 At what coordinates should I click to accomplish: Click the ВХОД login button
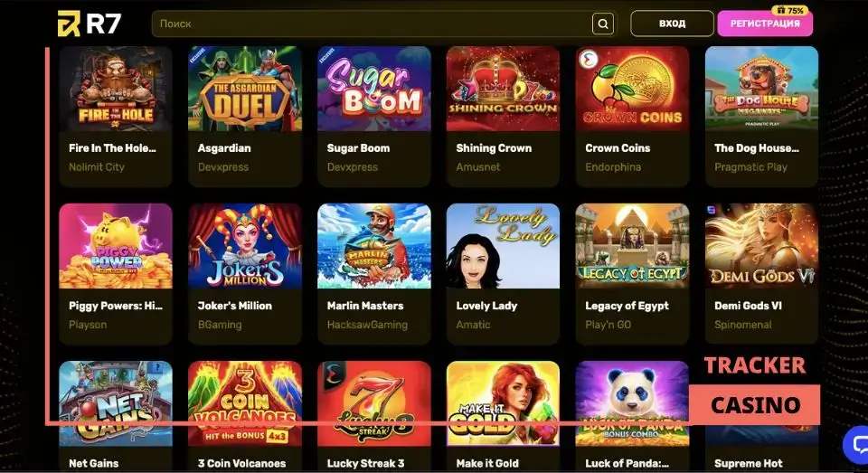pos(672,24)
